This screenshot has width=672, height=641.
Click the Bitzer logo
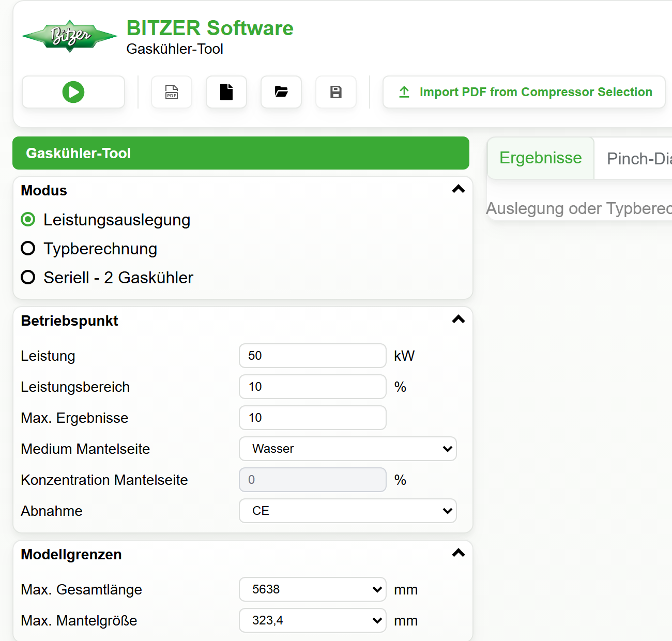(70, 36)
